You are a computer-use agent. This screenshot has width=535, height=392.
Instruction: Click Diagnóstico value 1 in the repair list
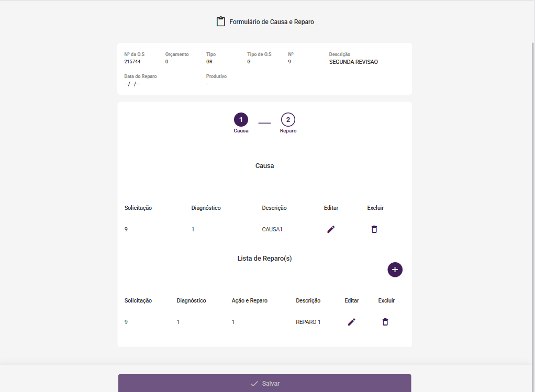pyautogui.click(x=178, y=322)
